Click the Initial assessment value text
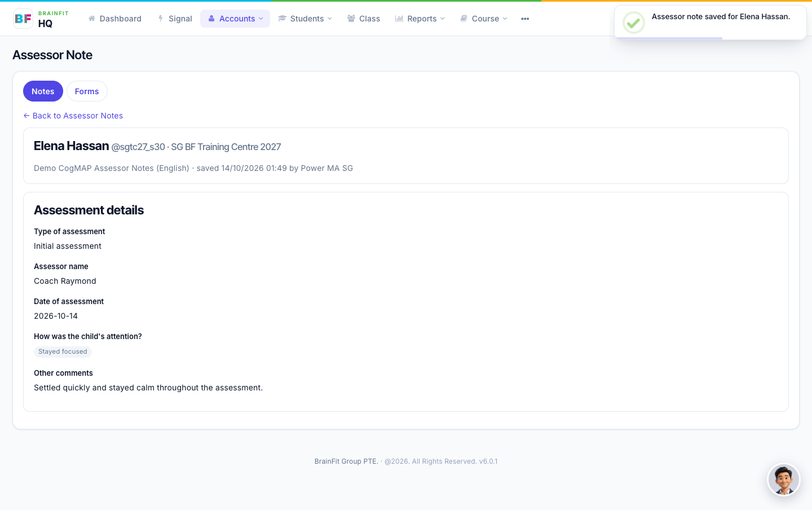The image size is (812, 510). pos(68,246)
